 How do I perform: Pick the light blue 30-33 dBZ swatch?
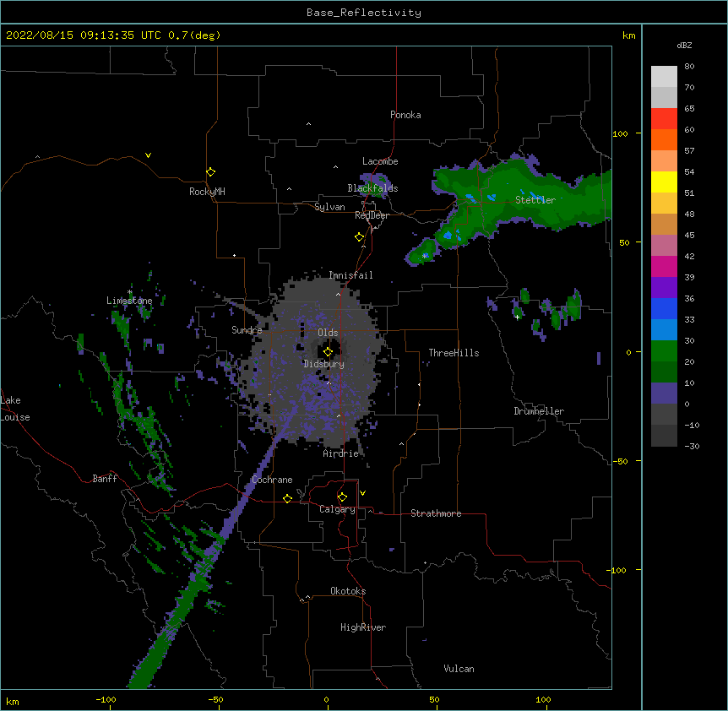[x=664, y=330]
